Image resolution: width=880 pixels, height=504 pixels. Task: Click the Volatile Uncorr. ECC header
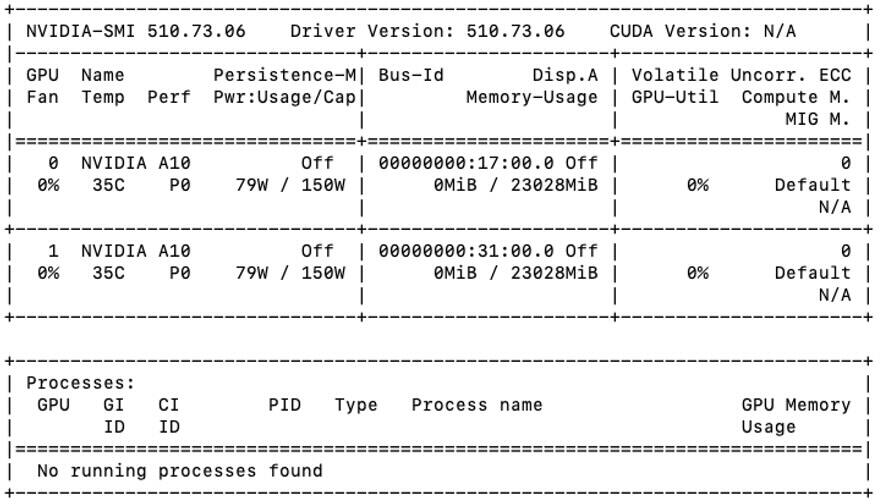[x=741, y=75]
